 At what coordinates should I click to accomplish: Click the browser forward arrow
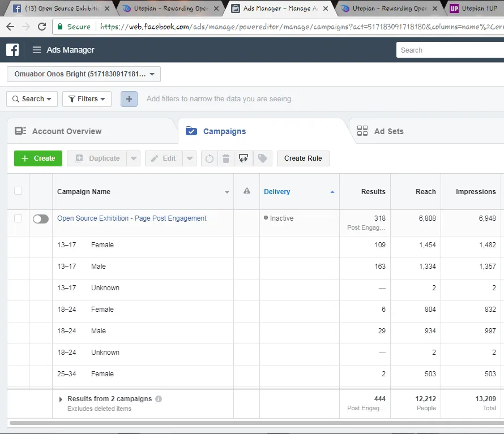click(26, 27)
